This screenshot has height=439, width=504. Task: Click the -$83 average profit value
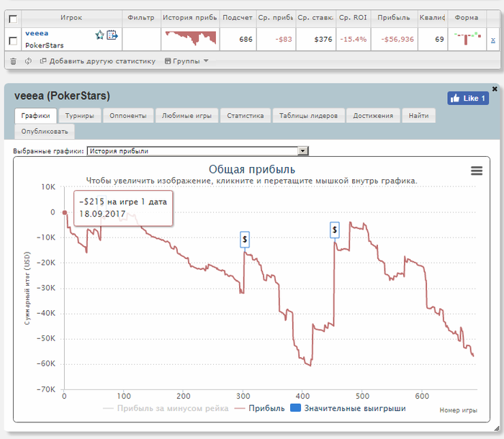(284, 39)
